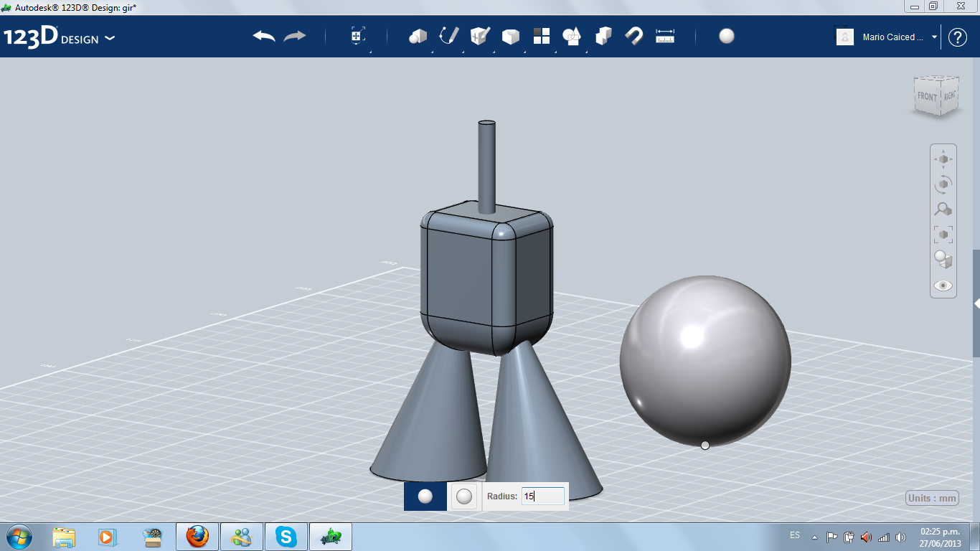
Task: Open the Material sphere tool
Action: point(727,36)
